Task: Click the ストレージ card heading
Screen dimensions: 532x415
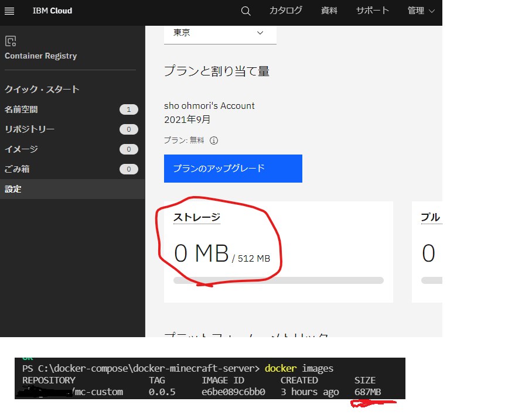Action: coord(197,217)
